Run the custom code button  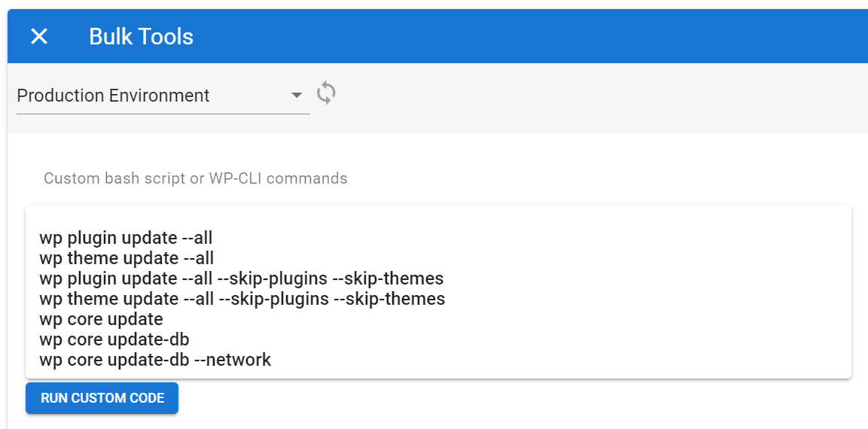(102, 398)
